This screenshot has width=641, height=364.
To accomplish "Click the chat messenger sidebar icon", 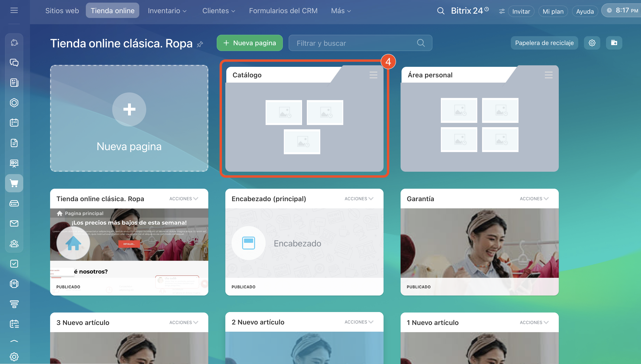I will coord(14,63).
